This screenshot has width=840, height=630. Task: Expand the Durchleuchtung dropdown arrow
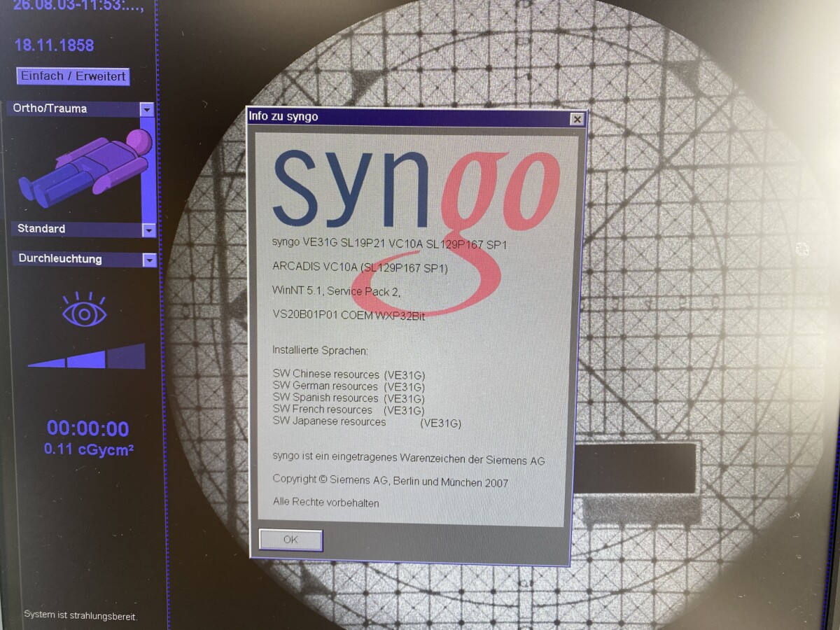point(149,260)
